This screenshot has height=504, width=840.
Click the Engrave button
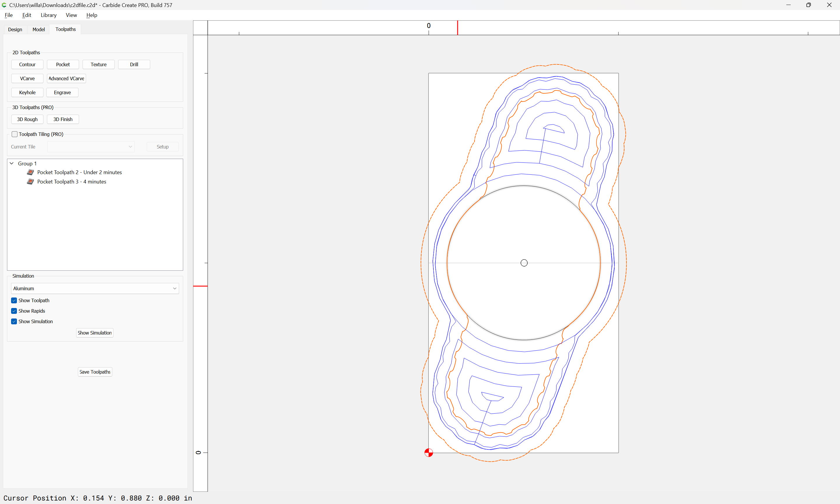tap(62, 92)
